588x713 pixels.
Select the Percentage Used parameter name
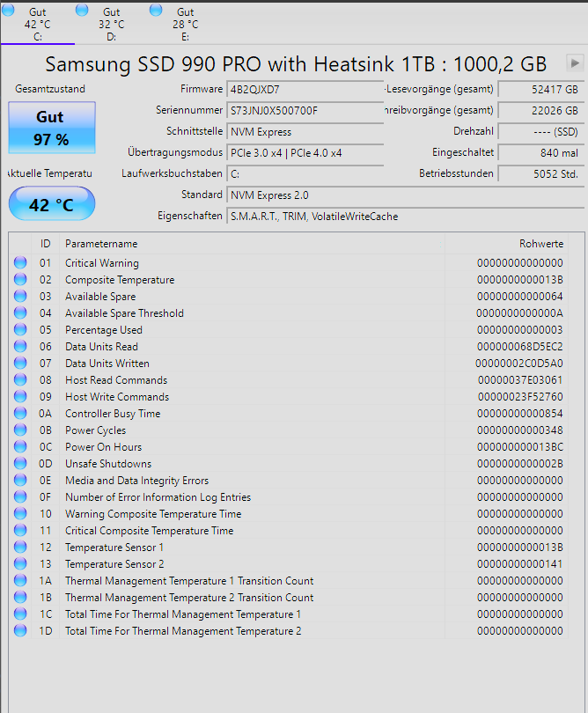(x=104, y=330)
